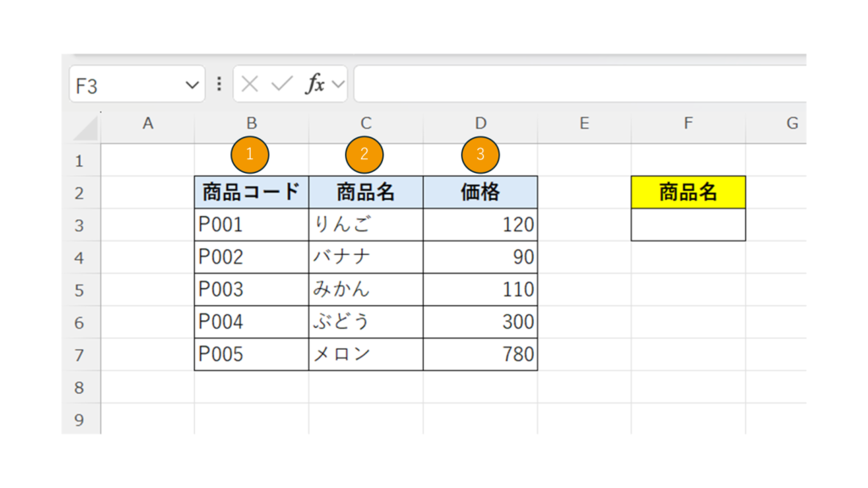Click the Enter checkmark icon in formula bar

click(282, 85)
